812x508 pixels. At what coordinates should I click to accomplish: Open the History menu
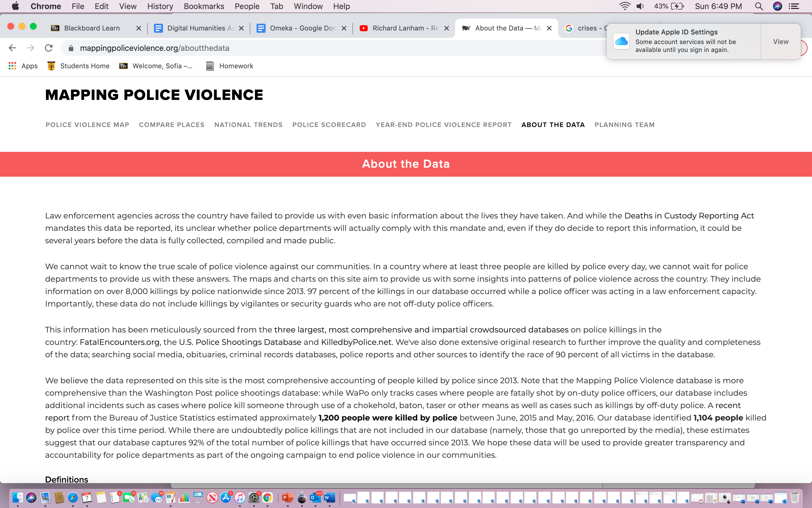point(160,6)
